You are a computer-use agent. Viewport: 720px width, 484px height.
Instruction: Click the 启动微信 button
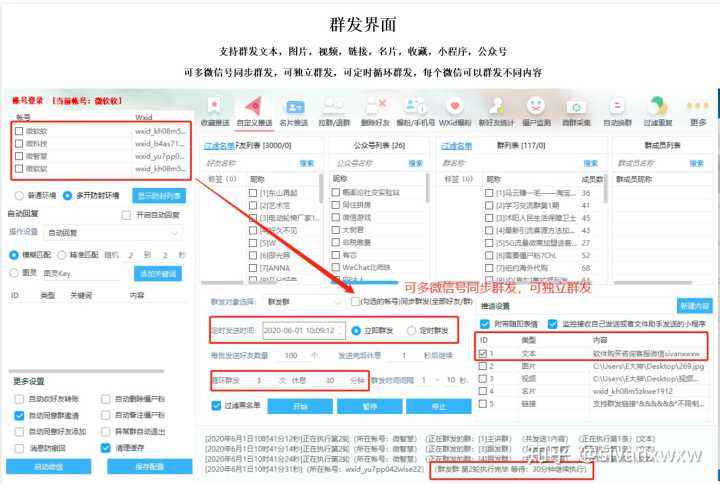[x=49, y=467]
